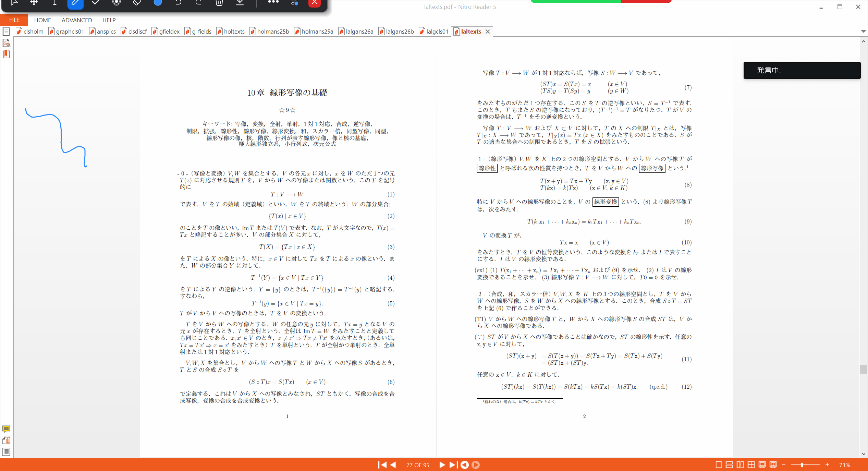This screenshot has width=868, height=471.
Task: Zoom in with the plus button
Action: [827, 465]
